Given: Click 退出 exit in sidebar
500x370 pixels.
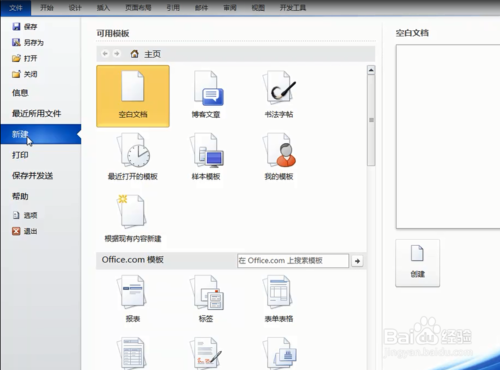Looking at the screenshot, I should 25,231.
